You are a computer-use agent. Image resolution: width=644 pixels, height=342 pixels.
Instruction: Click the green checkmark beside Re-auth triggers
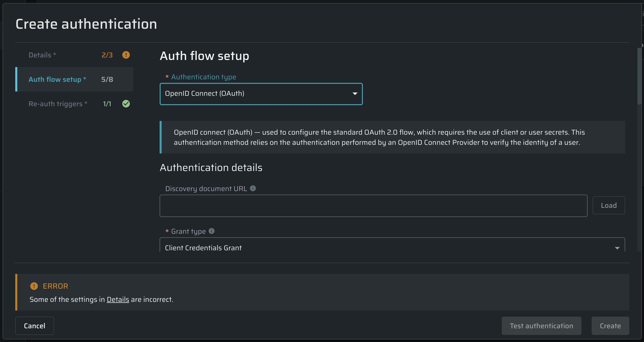pyautogui.click(x=126, y=104)
